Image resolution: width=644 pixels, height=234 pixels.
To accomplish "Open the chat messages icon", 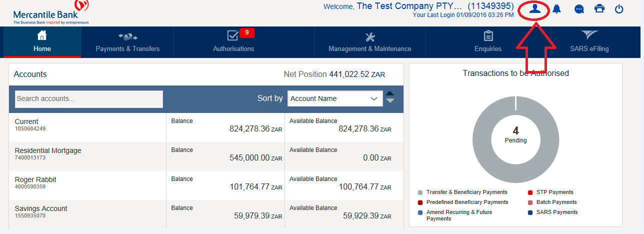I will [x=579, y=9].
